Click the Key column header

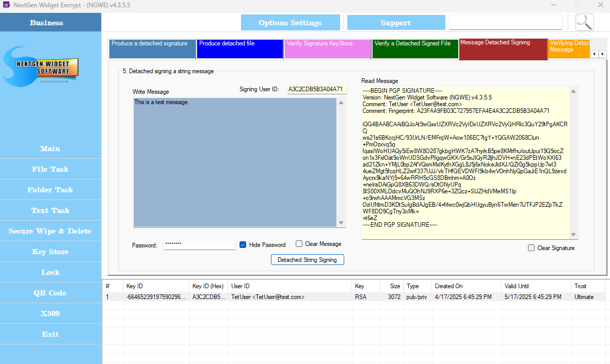coord(366,286)
